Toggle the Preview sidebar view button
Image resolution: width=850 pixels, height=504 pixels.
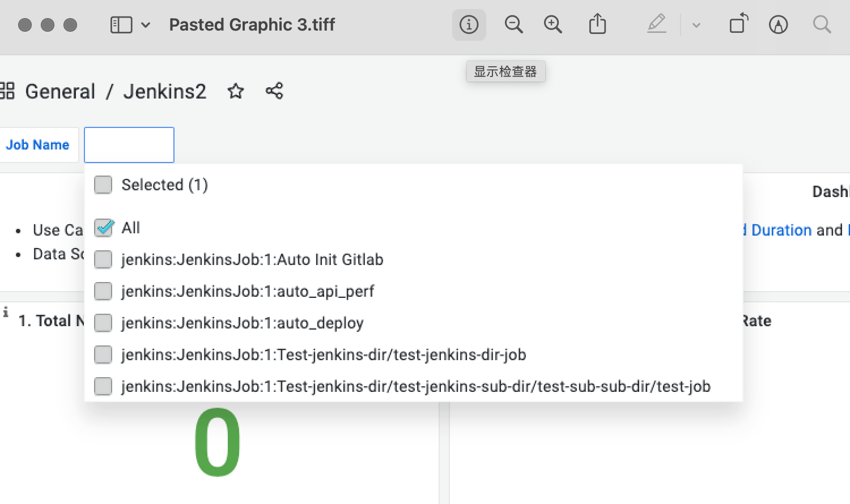121,25
